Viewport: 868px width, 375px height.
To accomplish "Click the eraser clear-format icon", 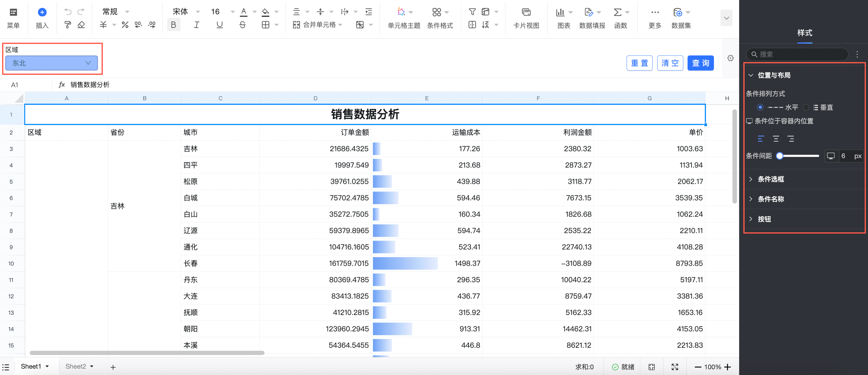I will tap(81, 25).
